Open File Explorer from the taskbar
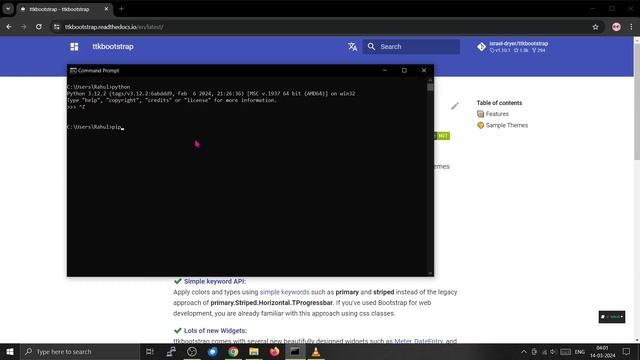640x360 pixels. (254, 351)
